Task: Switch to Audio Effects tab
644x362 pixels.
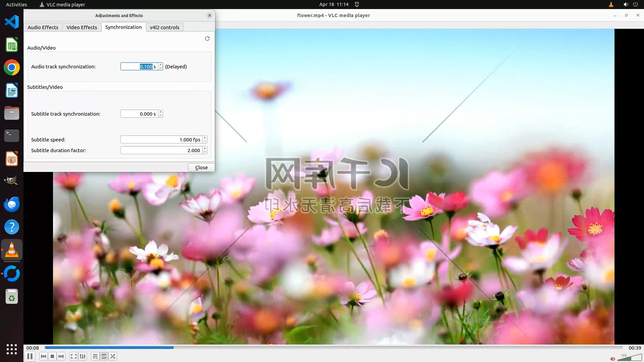Action: [x=43, y=27]
